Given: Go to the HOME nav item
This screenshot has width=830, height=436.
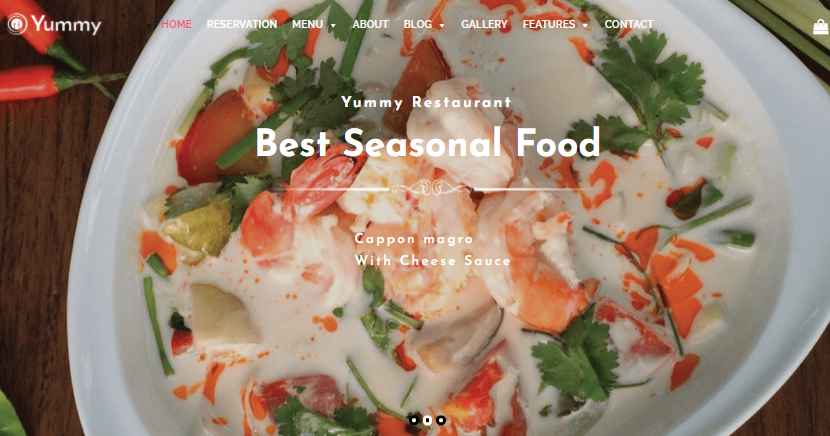Looking at the screenshot, I should click(176, 24).
